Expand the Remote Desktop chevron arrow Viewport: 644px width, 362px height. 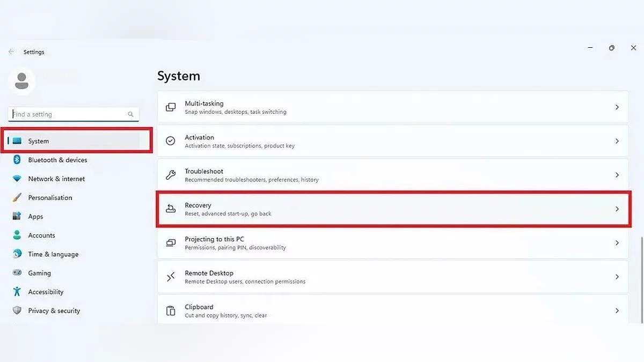click(x=617, y=277)
